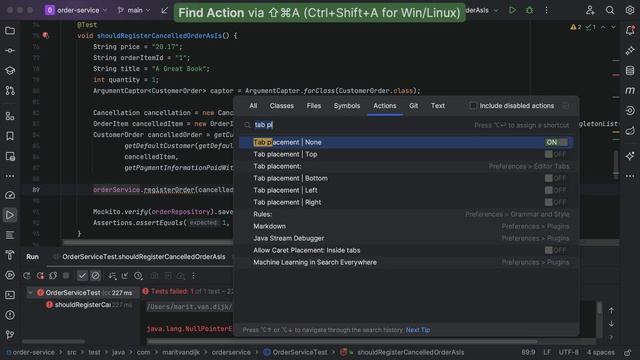
Task: Open more right sidebar tool windows dots
Action: pos(630,176)
